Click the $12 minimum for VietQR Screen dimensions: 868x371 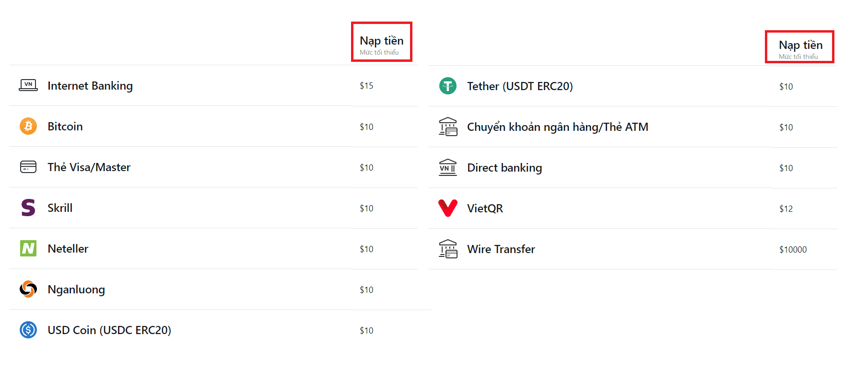click(x=786, y=209)
